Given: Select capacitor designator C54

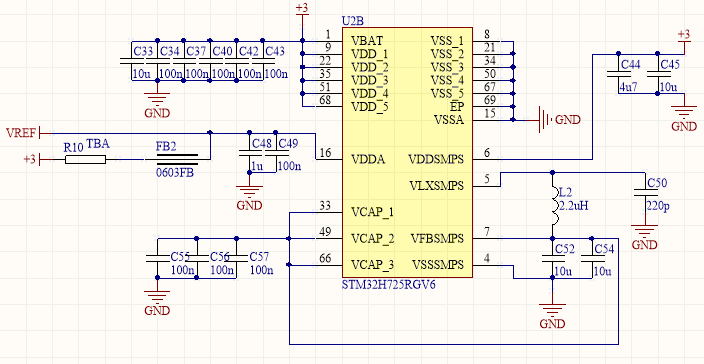Looking at the screenshot, I should [604, 249].
